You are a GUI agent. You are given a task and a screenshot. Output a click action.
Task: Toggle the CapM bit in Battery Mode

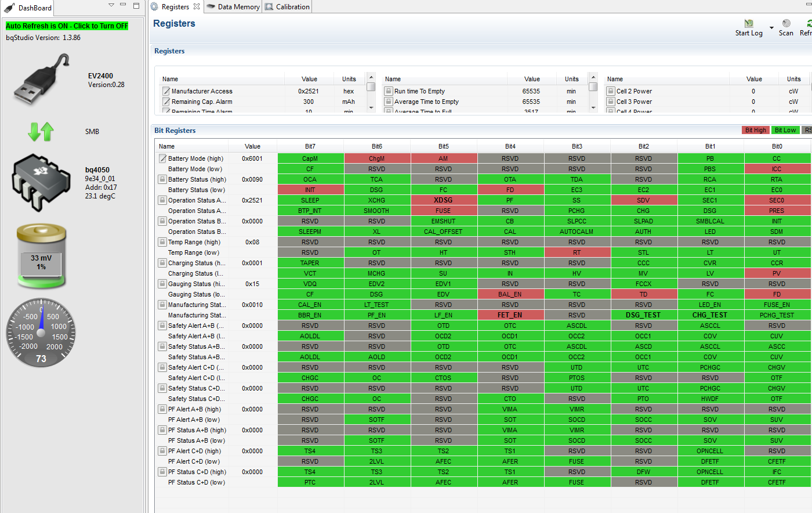click(310, 158)
